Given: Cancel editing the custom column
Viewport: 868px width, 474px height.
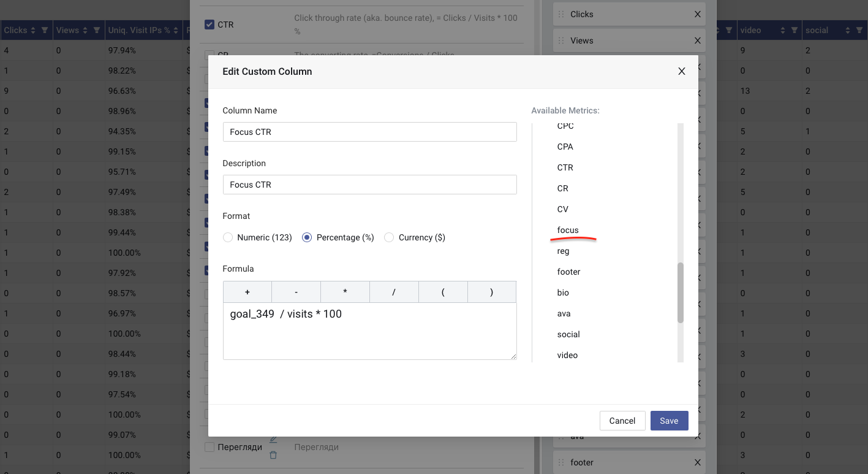Looking at the screenshot, I should coord(622,421).
